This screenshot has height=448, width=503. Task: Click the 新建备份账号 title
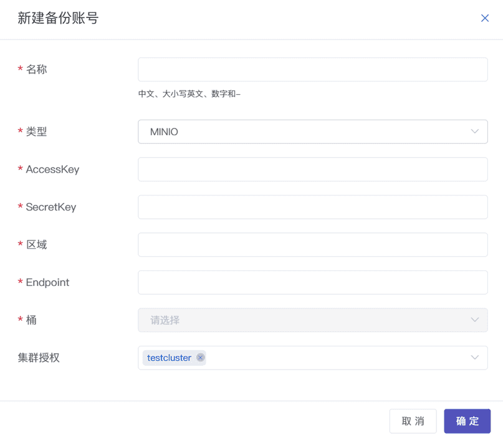point(58,18)
